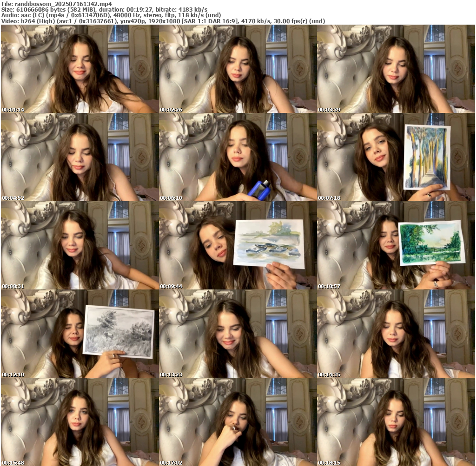Open the black and white sketch drawing
Screen dimensions: 476x466
pos(119,331)
